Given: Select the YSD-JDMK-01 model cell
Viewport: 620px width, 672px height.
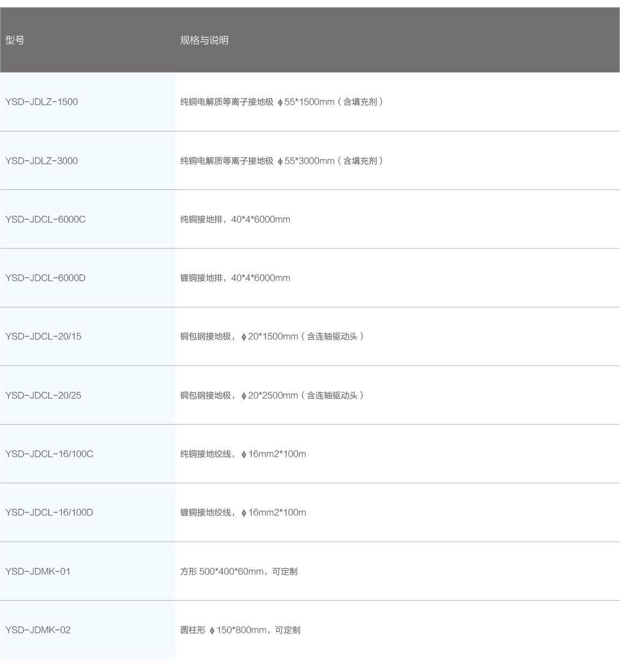Looking at the screenshot, I should point(38,571).
